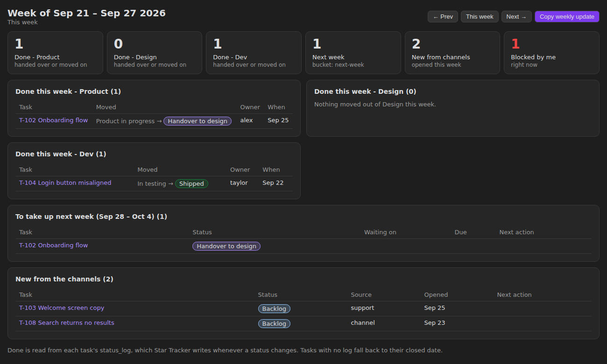Open task T-108 Search returns no results
Viewport: 607px width, 364px height.
[x=67, y=323]
